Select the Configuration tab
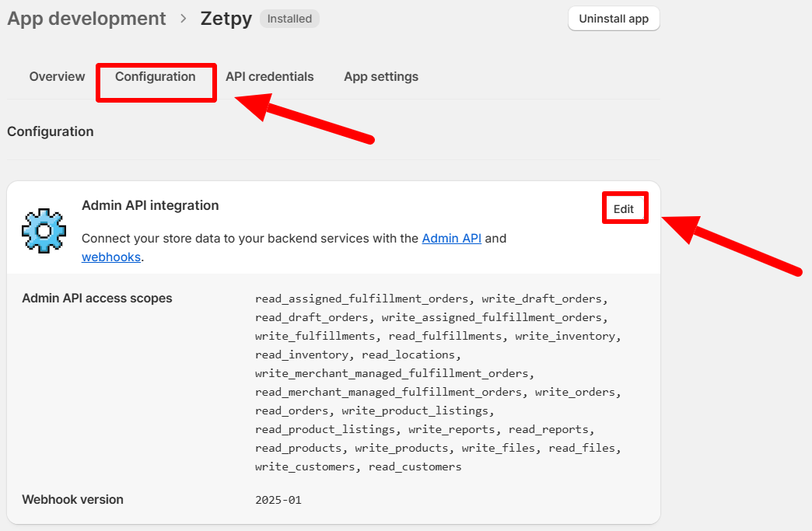Screen dimensions: 812x531 [x=156, y=77]
